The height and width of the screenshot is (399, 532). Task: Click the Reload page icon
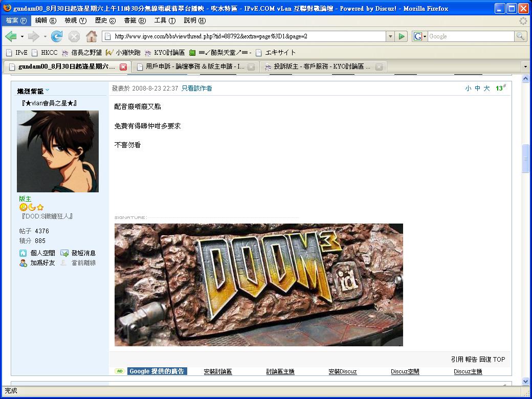click(x=57, y=36)
